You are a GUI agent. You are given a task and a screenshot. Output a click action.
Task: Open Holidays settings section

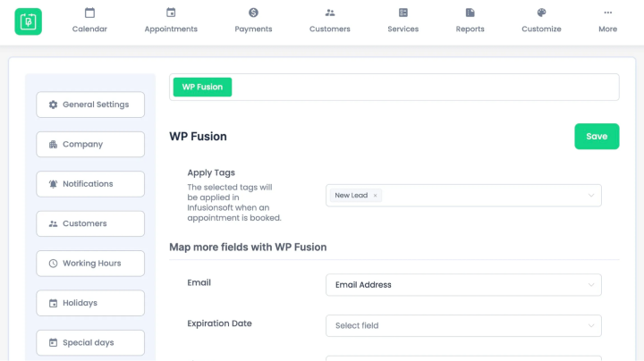tap(90, 303)
